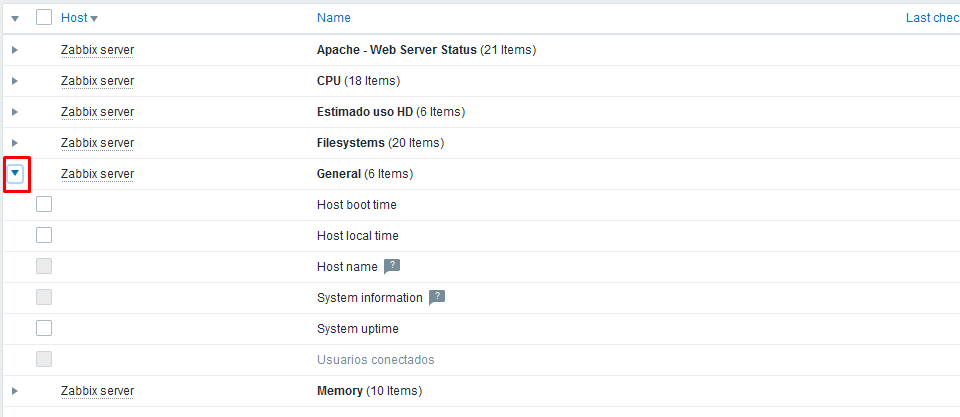Check the Host local time checkbox
Viewport: 960px width, 417px height.
point(44,235)
